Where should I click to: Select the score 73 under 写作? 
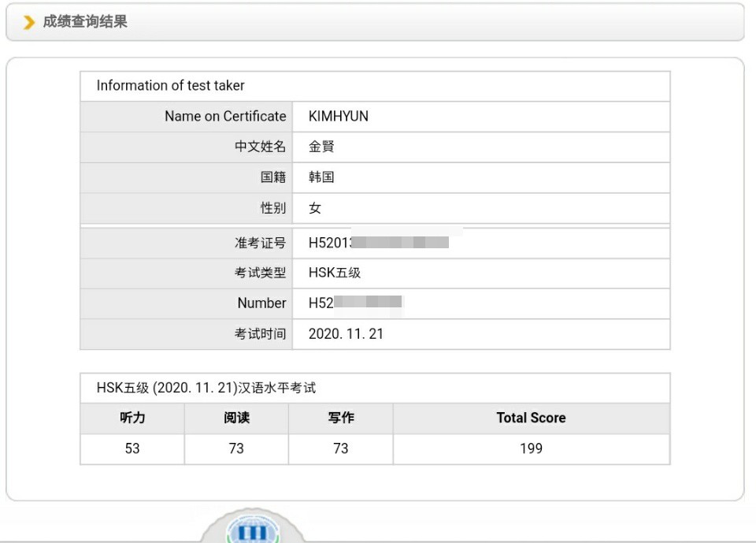point(341,449)
